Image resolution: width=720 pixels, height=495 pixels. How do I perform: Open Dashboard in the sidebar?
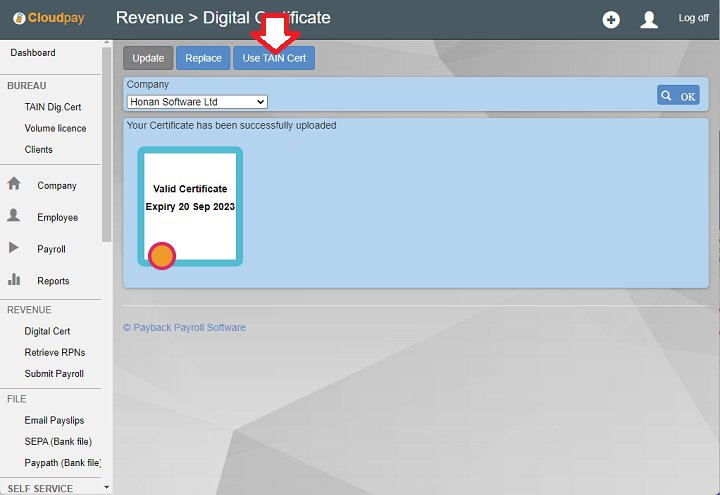[x=33, y=53]
